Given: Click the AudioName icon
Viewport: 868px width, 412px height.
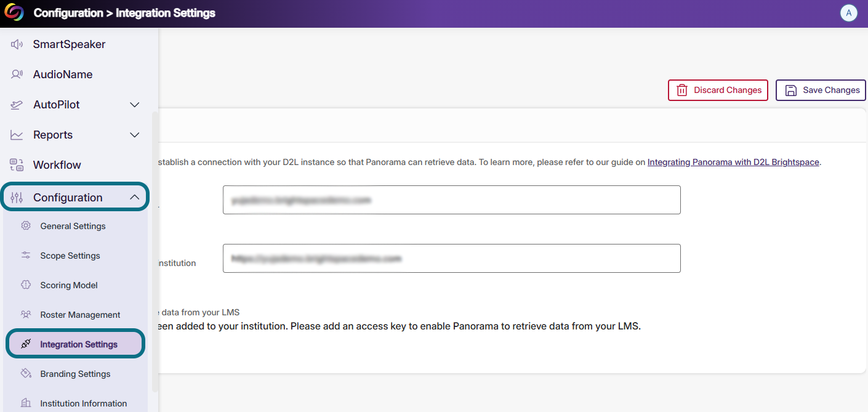Looking at the screenshot, I should (17, 75).
